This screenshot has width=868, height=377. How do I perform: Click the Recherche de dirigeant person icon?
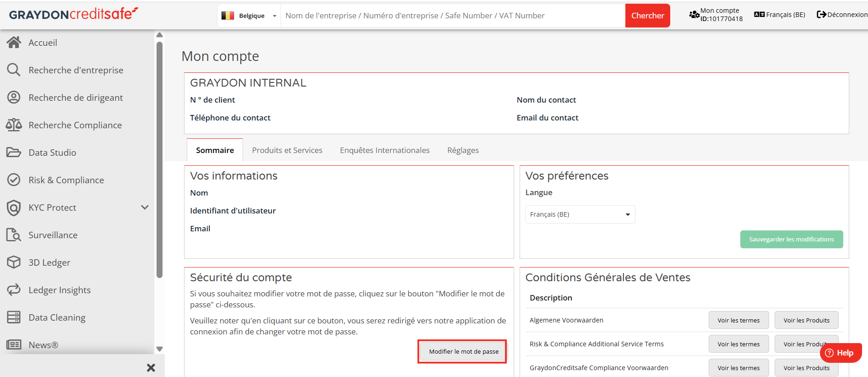click(x=14, y=98)
